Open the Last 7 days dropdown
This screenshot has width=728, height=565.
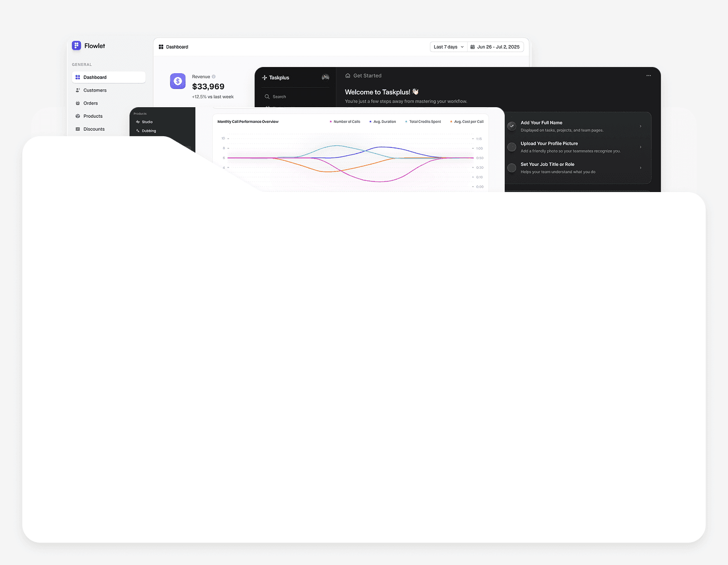[x=448, y=47]
